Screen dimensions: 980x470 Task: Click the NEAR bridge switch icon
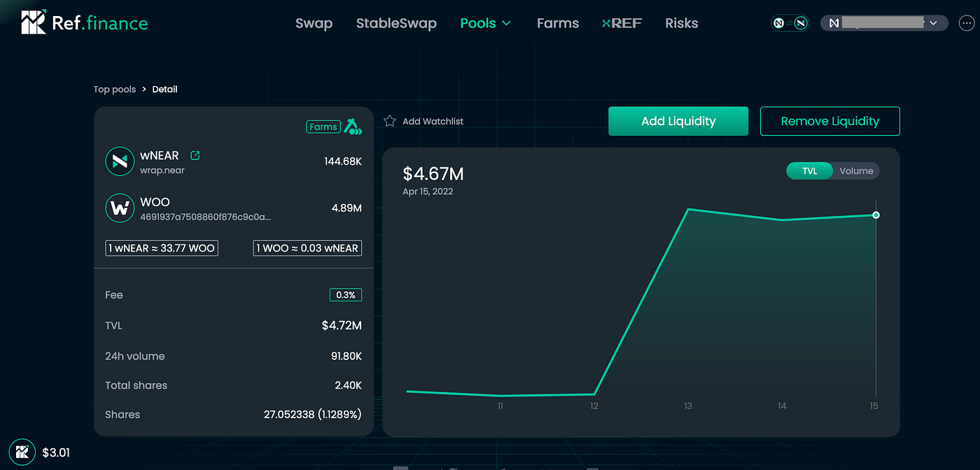(790, 23)
